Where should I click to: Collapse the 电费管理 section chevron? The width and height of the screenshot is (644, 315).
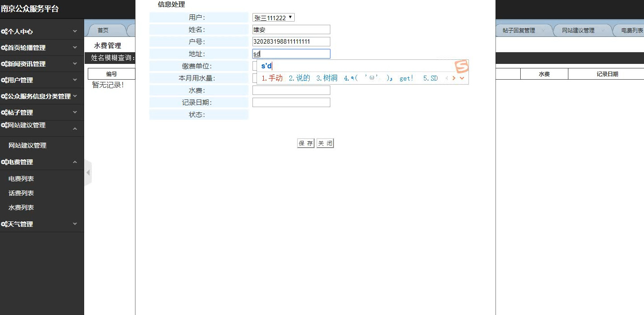point(75,162)
